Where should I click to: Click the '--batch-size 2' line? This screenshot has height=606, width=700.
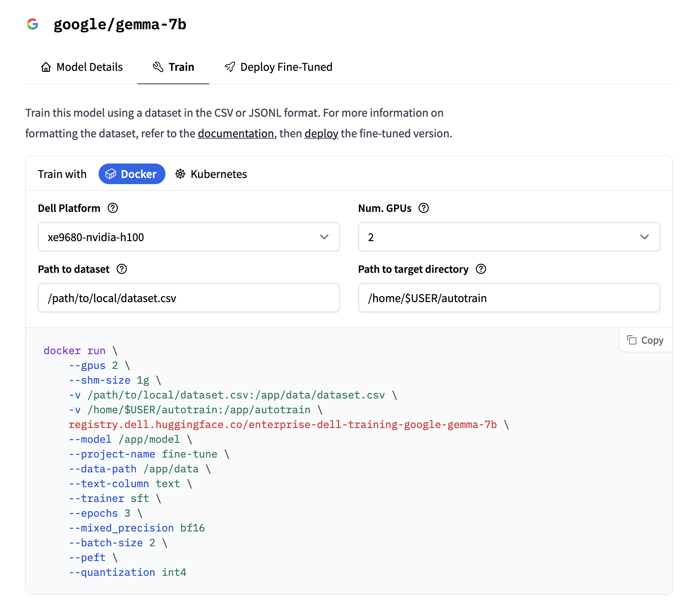coord(118,543)
